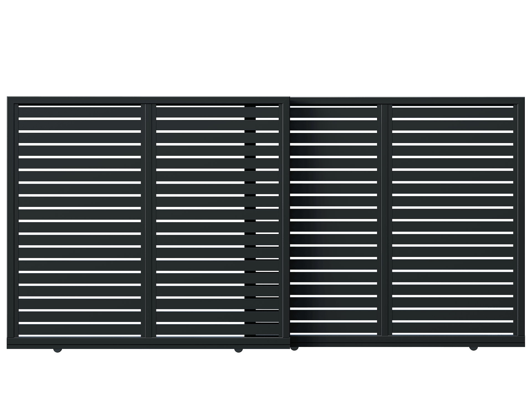Click the bottom slat in far-left gate section
This screenshot has height=399, width=532.
(x=80, y=330)
